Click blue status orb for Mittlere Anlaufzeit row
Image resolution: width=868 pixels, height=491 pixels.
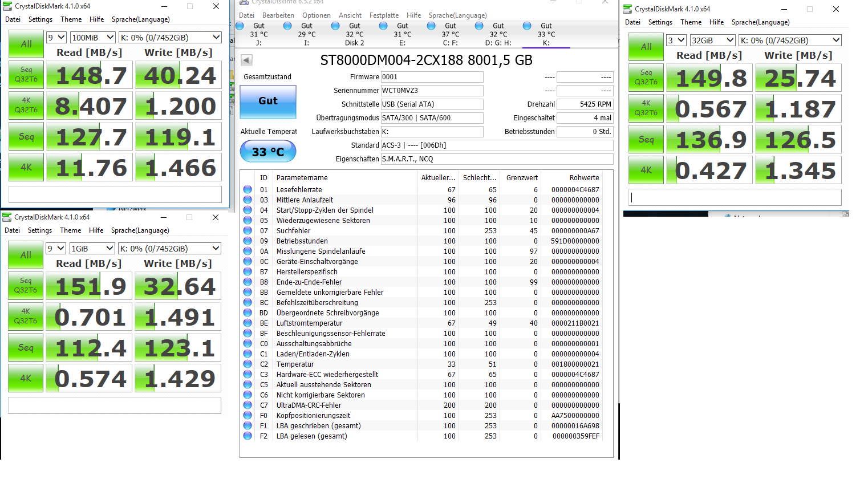pyautogui.click(x=248, y=200)
